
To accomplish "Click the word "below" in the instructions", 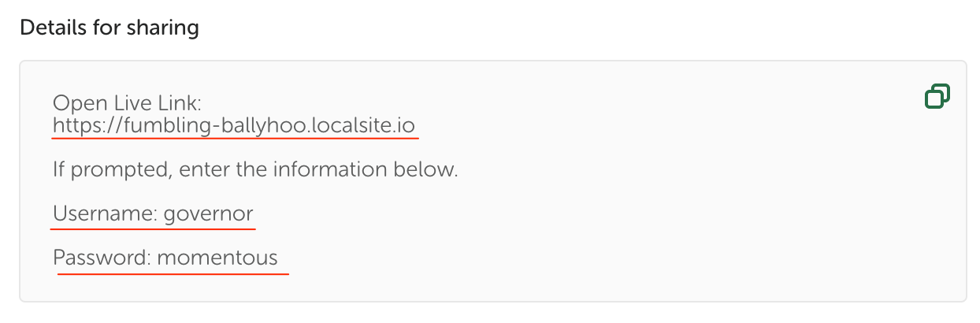I will click(x=430, y=169).
